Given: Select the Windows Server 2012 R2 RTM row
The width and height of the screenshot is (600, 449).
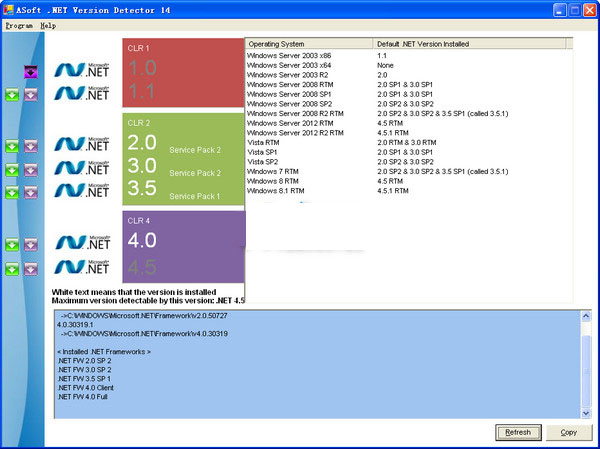Looking at the screenshot, I should coord(409,133).
